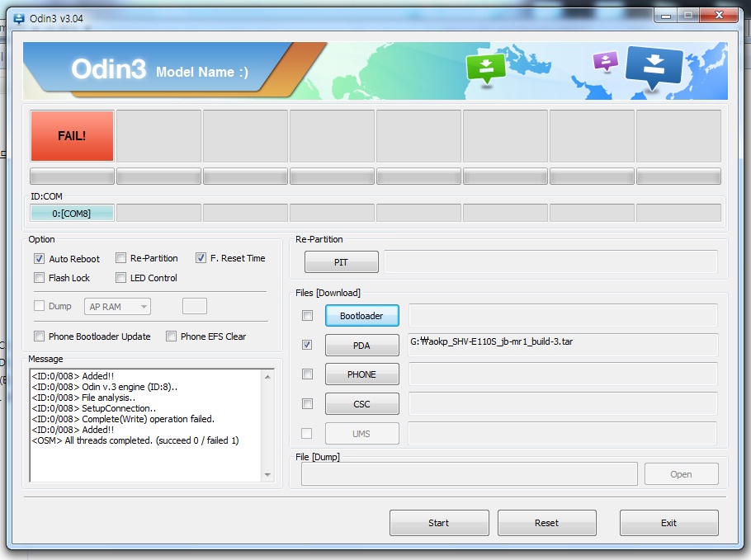Check the UMS file checkbox
The image size is (751, 560).
tap(306, 433)
